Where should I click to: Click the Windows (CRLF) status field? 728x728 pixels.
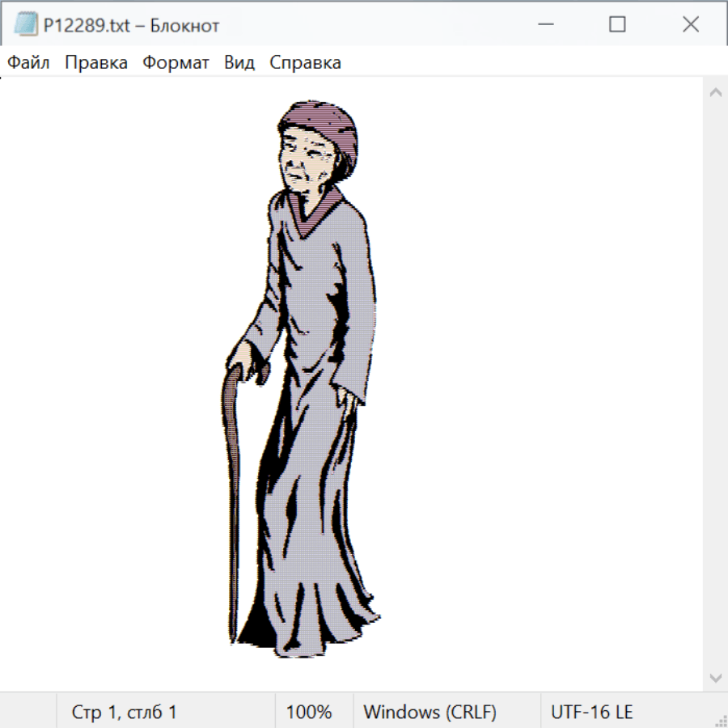tap(430, 713)
